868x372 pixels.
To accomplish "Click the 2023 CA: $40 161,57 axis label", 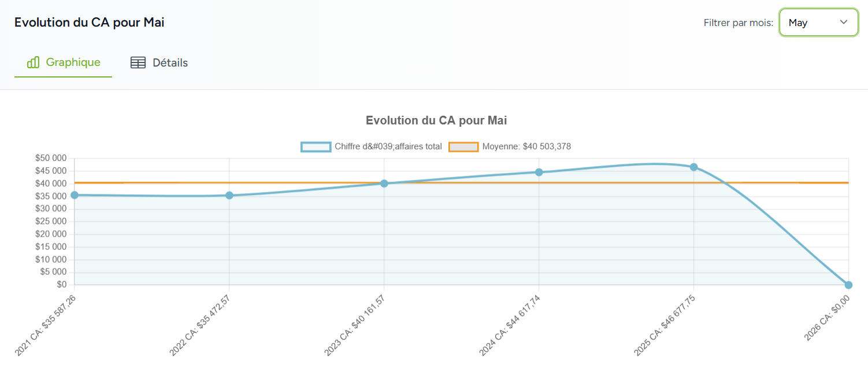I will tap(355, 325).
